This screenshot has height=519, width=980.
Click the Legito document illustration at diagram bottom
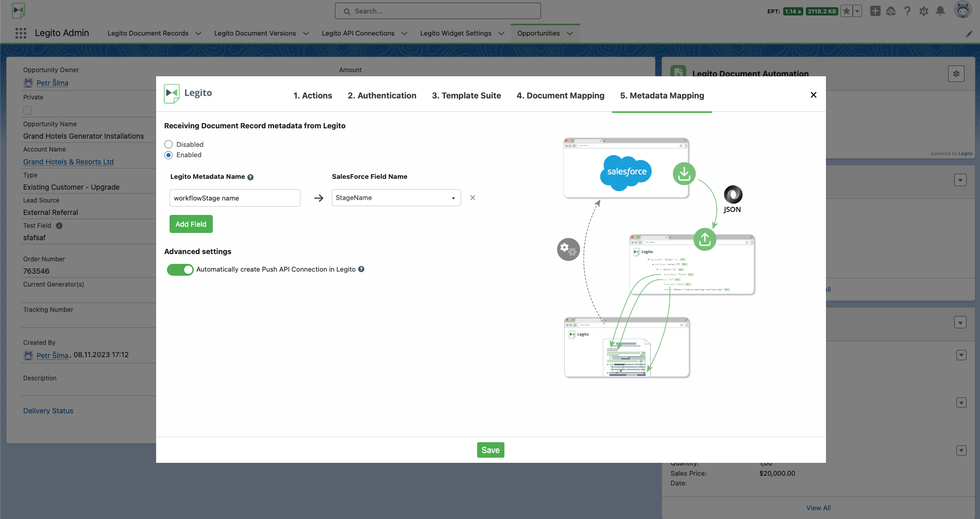point(627,347)
